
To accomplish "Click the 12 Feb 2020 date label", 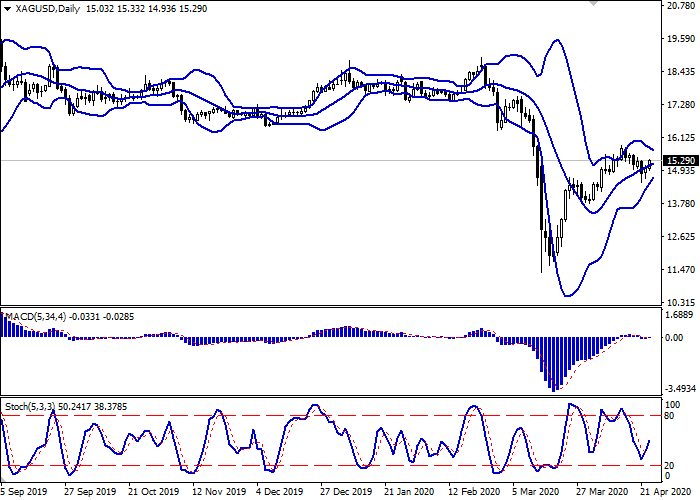I will pos(474,492).
